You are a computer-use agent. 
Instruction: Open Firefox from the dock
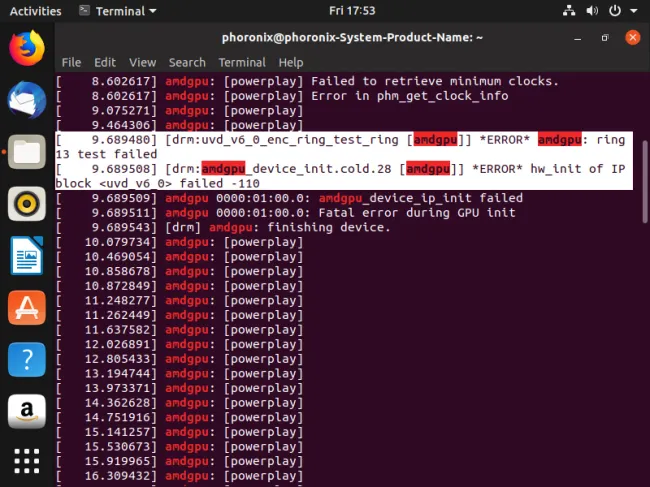[x=27, y=48]
